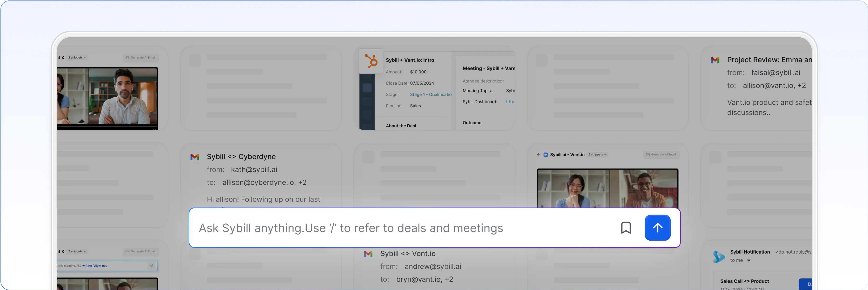Open the Gmail icon beside Sybill <> Cyberdyne
The image size is (868, 290).
click(194, 157)
